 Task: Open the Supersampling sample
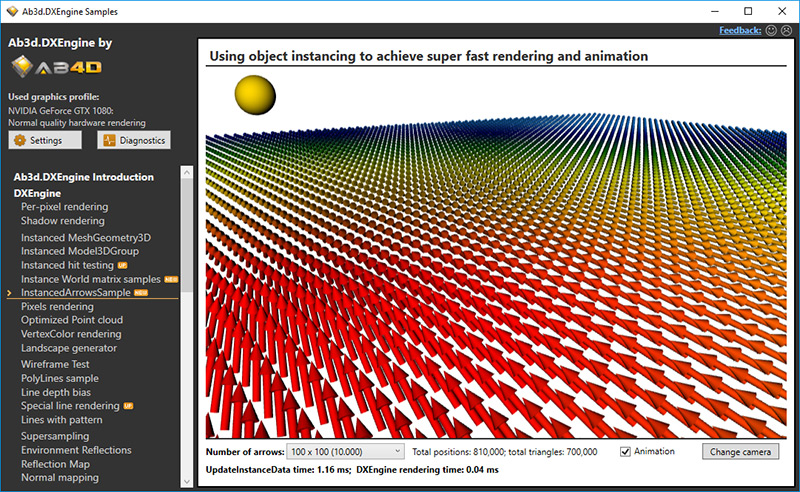pos(55,436)
